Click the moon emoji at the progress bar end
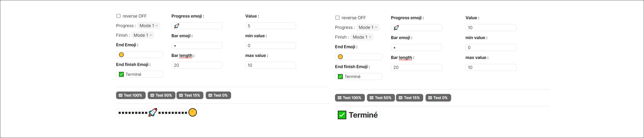This screenshot has width=644, height=138. pyautogui.click(x=193, y=112)
